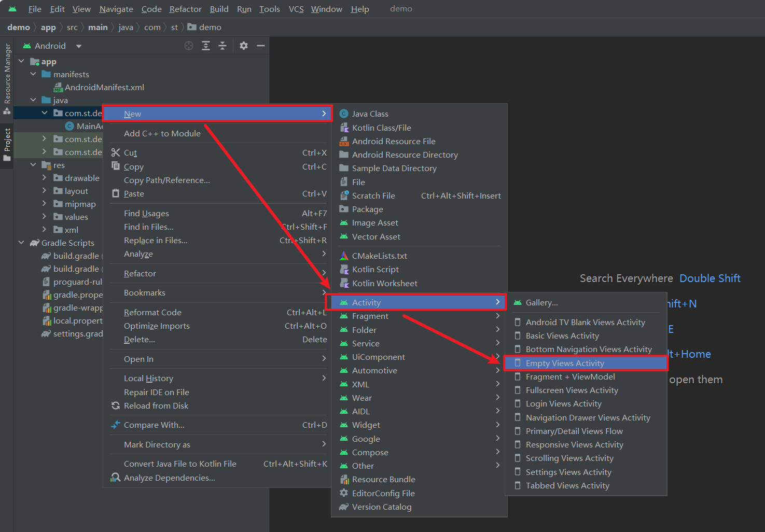Toggle the Project side tab
The image size is (765, 532).
pos(7,145)
